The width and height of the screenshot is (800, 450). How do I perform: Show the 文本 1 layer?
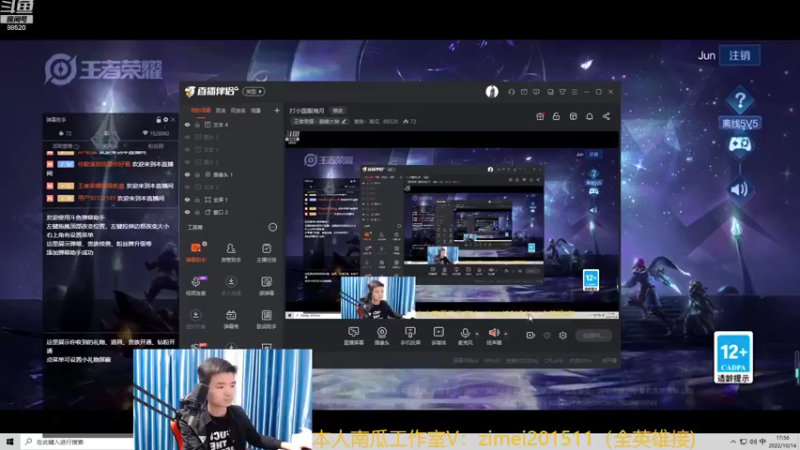[187, 149]
